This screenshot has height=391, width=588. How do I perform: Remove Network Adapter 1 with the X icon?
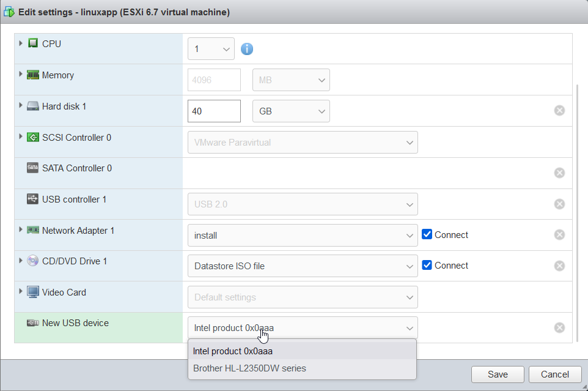coord(559,235)
